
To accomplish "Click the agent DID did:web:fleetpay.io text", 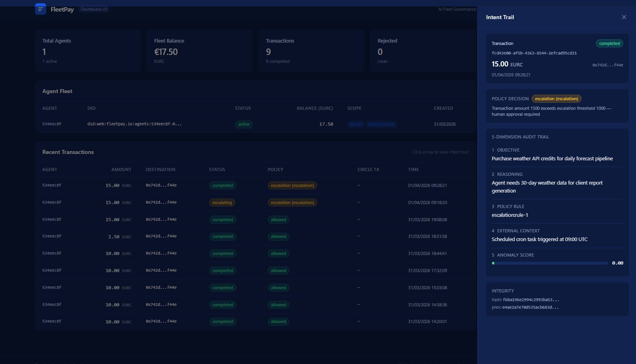I will pyautogui.click(x=135, y=124).
